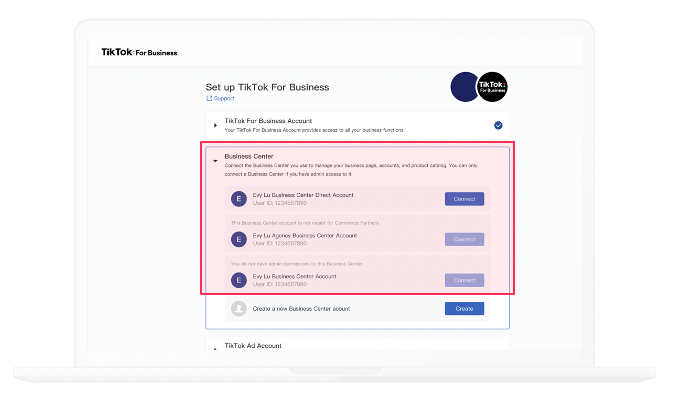Click the Direct Account avatar E icon
The image size is (676, 398).
click(x=239, y=199)
